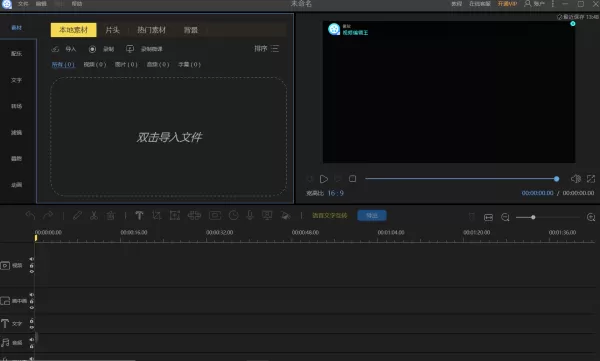Screen dimensions: 600x361
Task: Click the trash delete icon
Action: click(x=111, y=216)
